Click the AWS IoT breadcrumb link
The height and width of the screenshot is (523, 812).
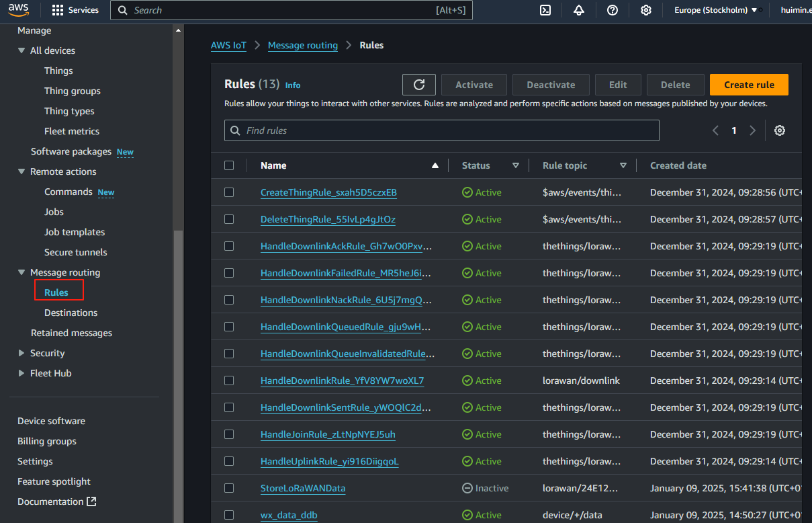228,45
